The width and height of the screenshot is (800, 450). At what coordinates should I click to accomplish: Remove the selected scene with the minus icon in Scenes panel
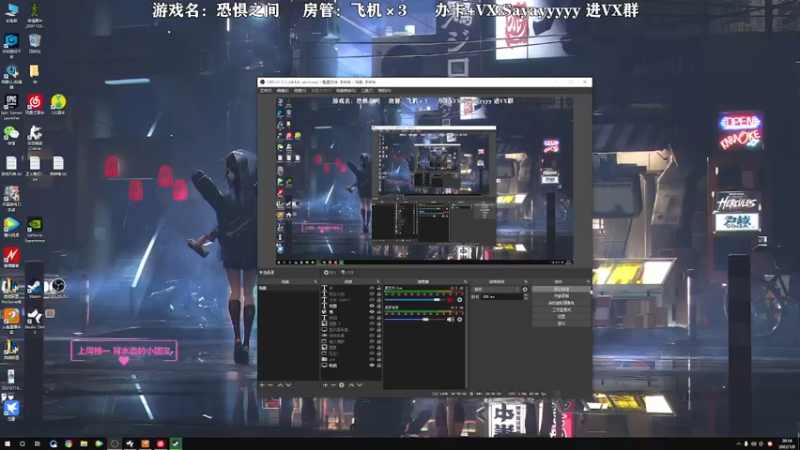[x=270, y=385]
